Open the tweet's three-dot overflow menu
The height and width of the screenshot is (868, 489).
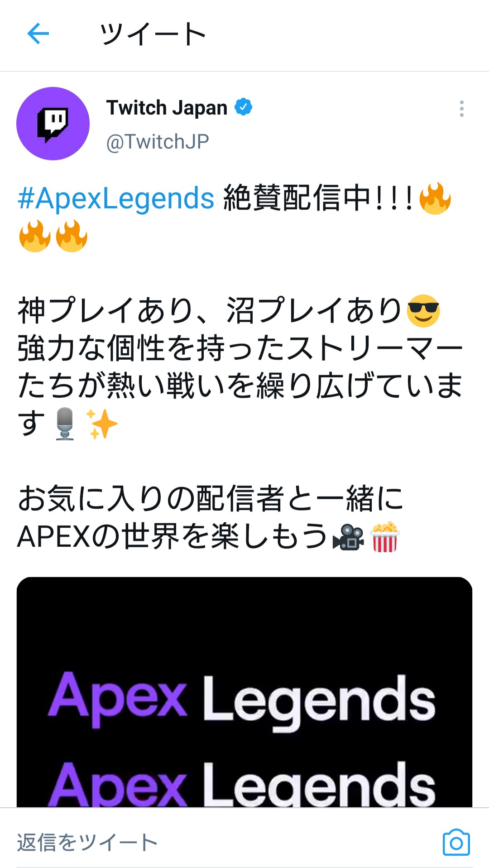(x=461, y=109)
